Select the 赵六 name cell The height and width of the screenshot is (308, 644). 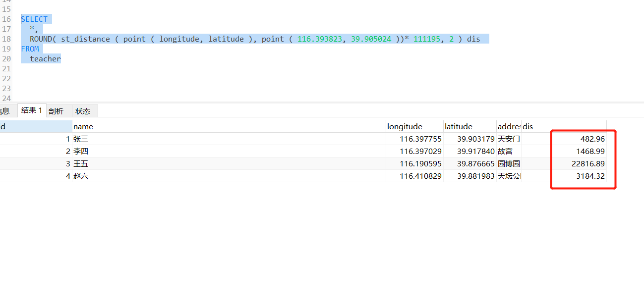[81, 176]
